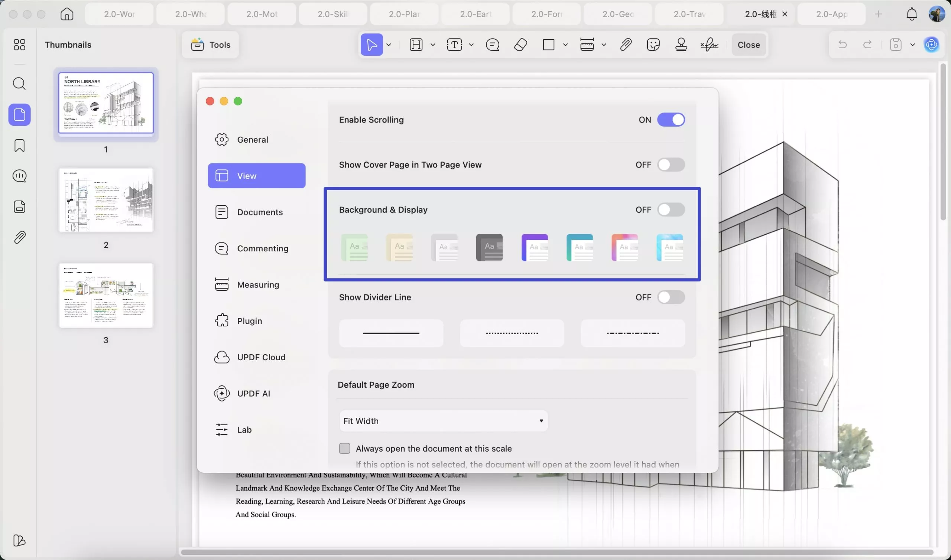
Task: Click the attach file paperclip tool
Action: pos(626,45)
